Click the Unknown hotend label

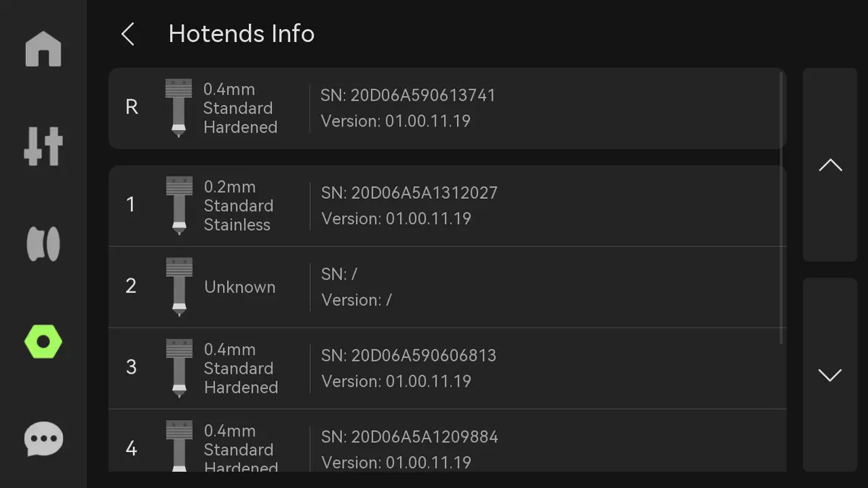pos(240,287)
